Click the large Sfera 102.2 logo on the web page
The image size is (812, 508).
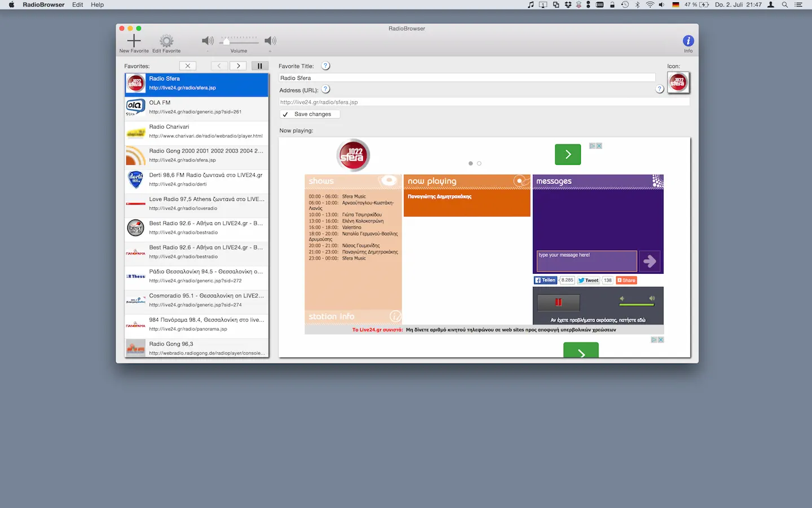tap(353, 155)
